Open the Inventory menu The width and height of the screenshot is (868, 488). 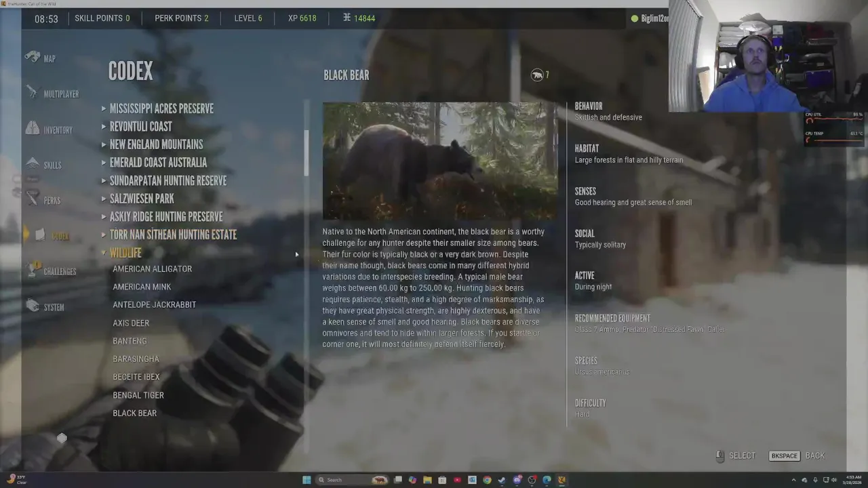58,130
